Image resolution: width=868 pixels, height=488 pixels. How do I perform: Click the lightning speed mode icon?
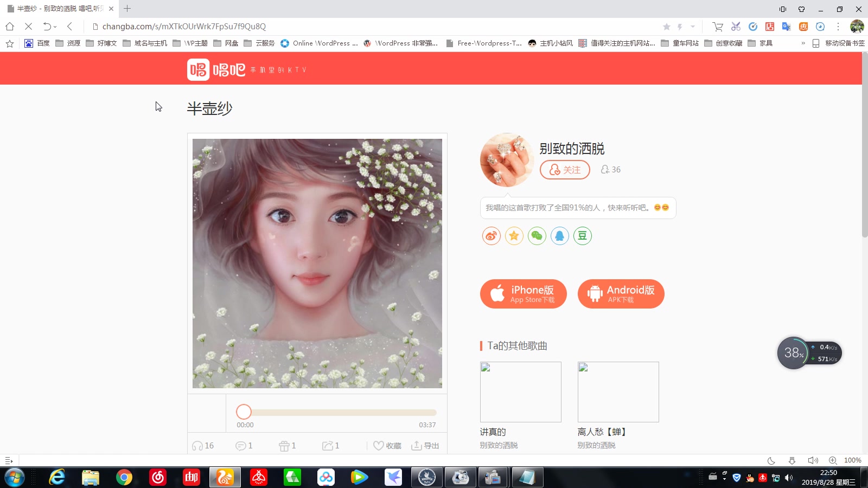pos(680,27)
